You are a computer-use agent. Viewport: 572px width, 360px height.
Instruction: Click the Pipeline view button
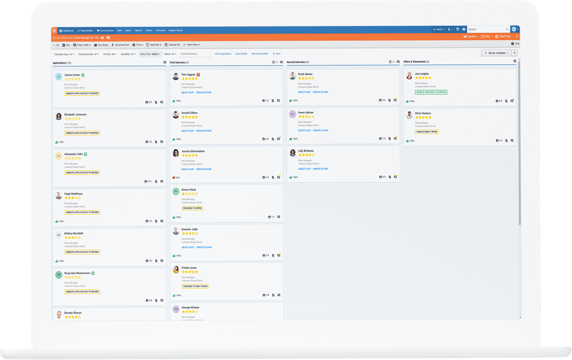click(470, 36)
